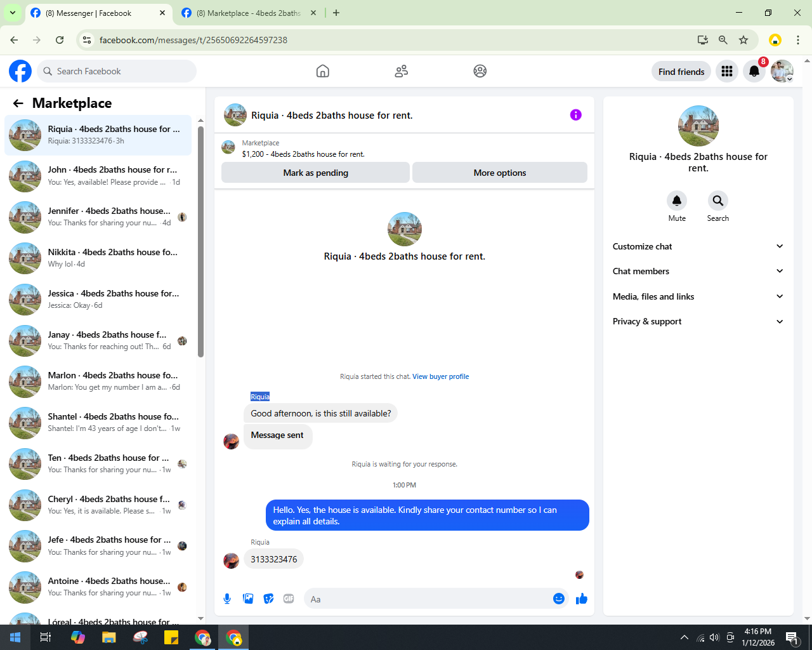The width and height of the screenshot is (812, 650).
Task: Open the Facebook logo home link
Action: 20,71
